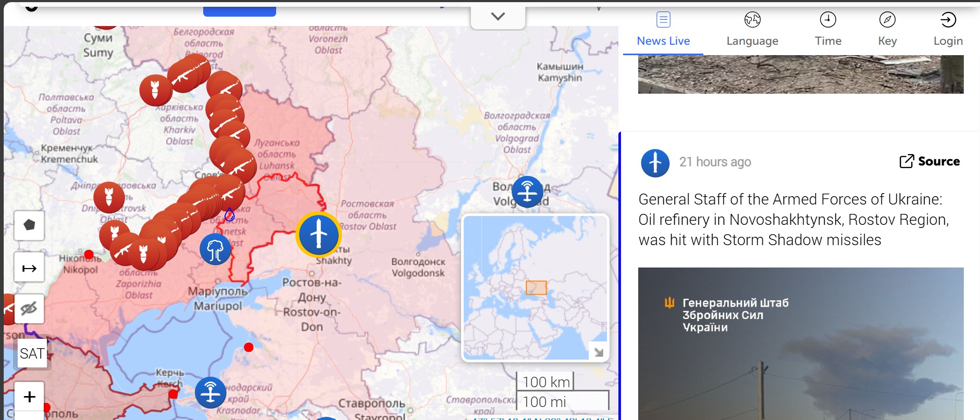
Task: Click the Rostov-on-Don city label
Action: (312, 304)
